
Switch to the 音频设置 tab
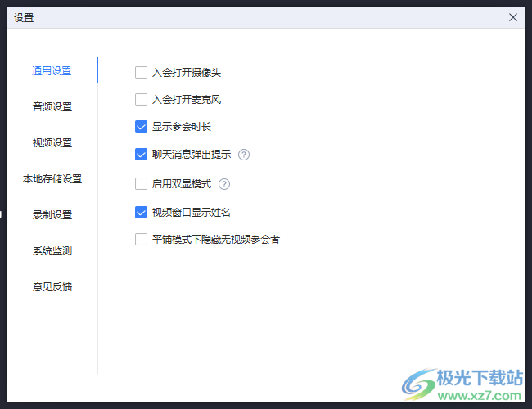(52, 107)
